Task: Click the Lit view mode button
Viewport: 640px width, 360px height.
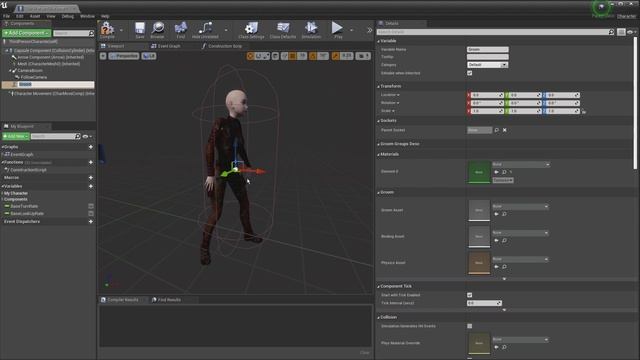Action: [149, 56]
